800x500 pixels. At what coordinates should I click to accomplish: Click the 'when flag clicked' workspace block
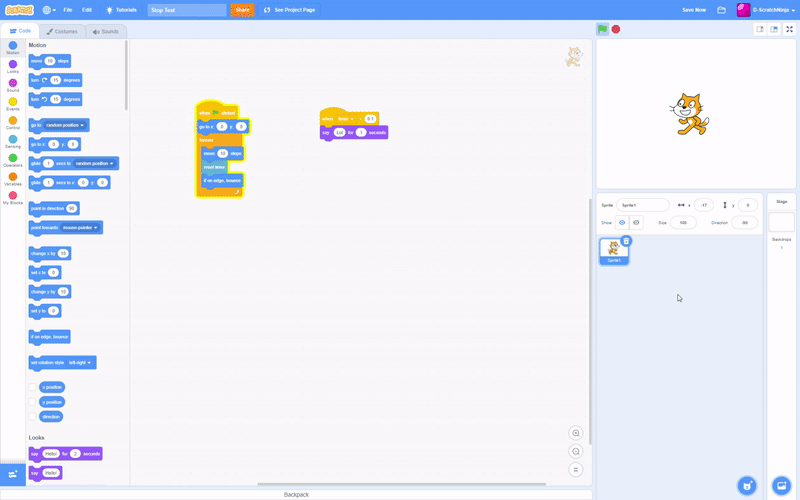pos(218,112)
